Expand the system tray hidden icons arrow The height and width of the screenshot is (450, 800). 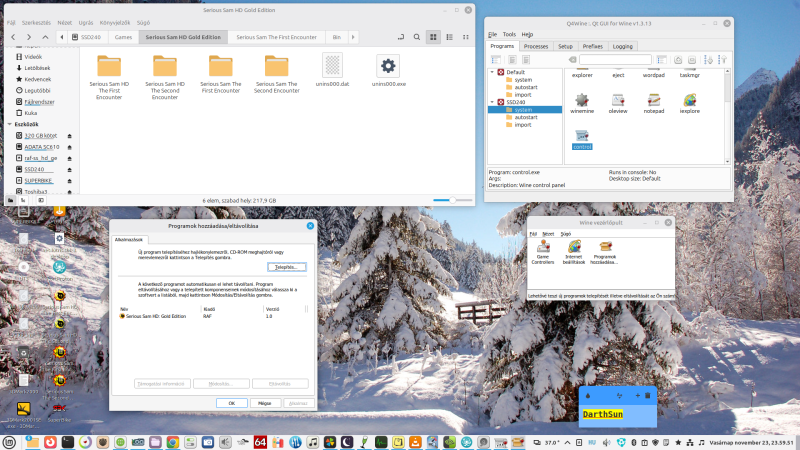coord(567,442)
